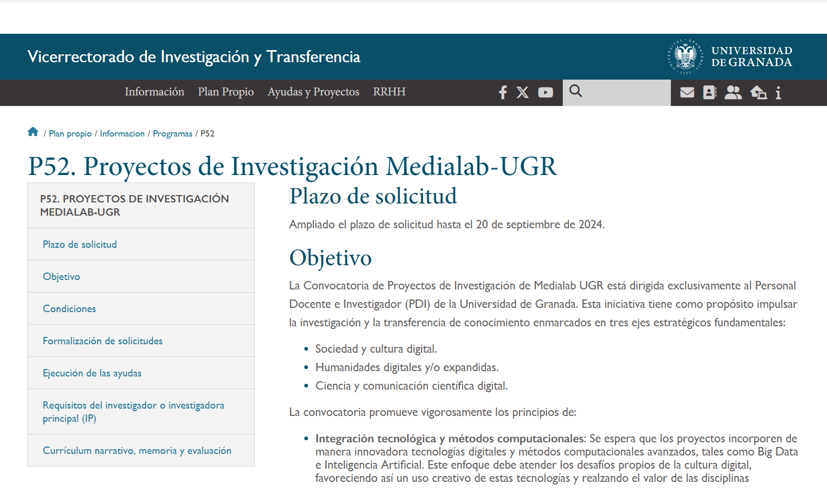
Task: Open the 'Informacion' breadcrumb link
Action: (x=122, y=134)
